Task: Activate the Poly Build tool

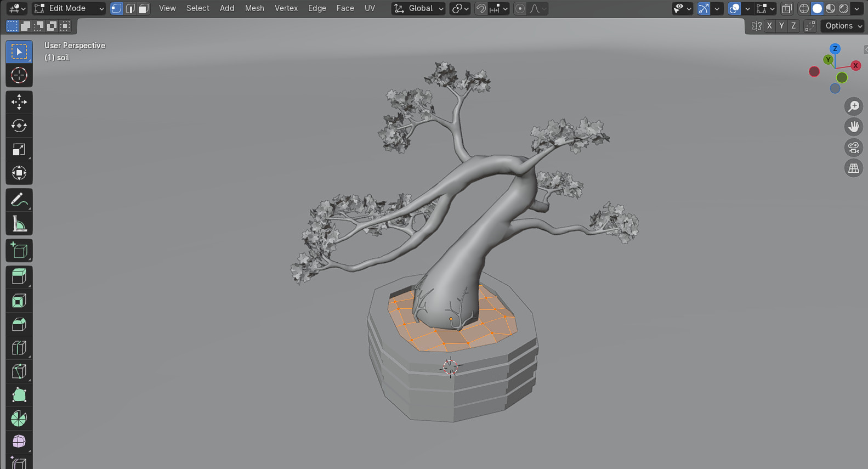Action: point(19,395)
